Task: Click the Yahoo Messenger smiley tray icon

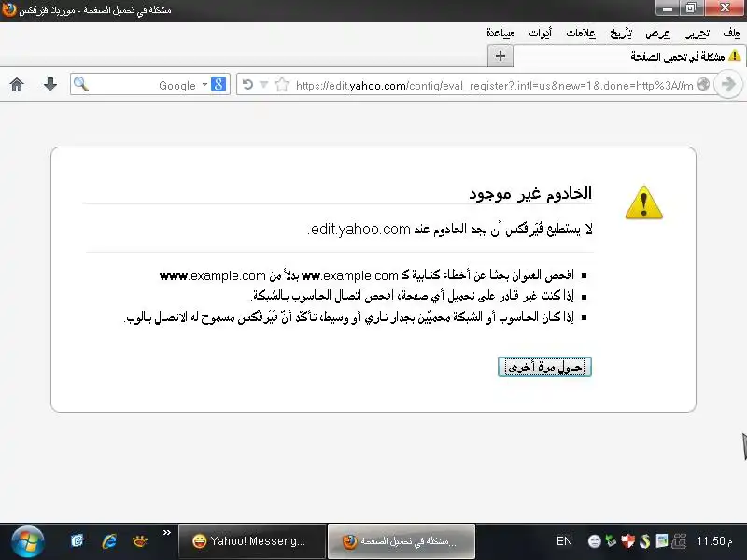Action: [x=594, y=541]
